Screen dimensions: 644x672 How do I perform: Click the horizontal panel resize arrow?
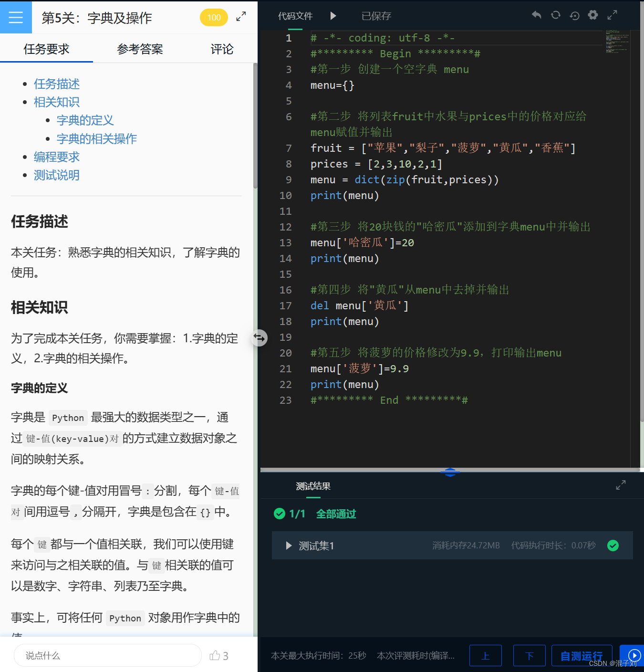point(259,338)
